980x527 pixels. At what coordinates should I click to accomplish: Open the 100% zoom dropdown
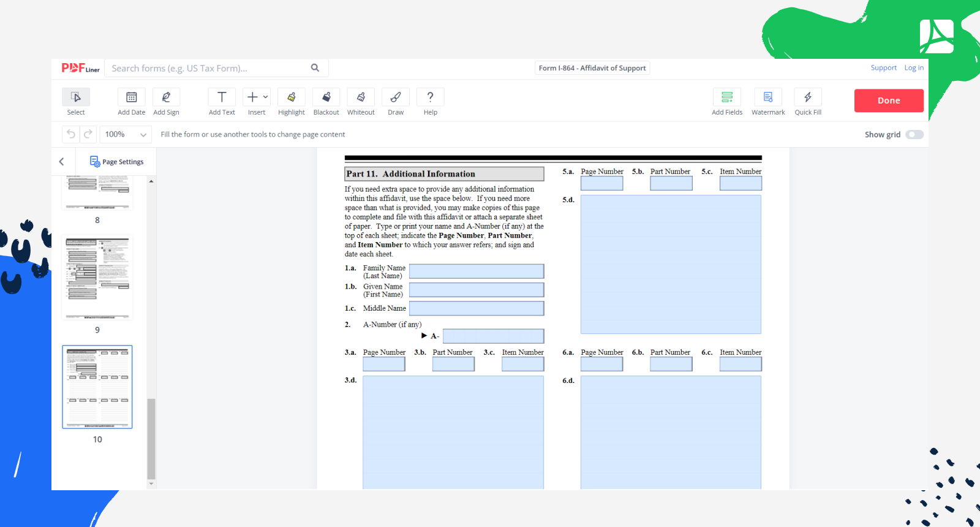coord(126,134)
